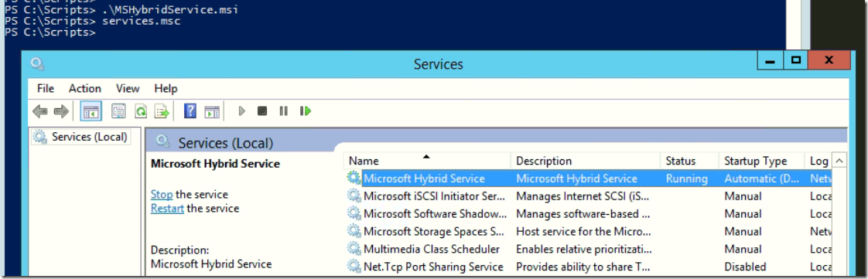This screenshot has width=868, height=279.
Task: Click gear icon of Net.Tcp Port Sharing row
Action: point(354,267)
